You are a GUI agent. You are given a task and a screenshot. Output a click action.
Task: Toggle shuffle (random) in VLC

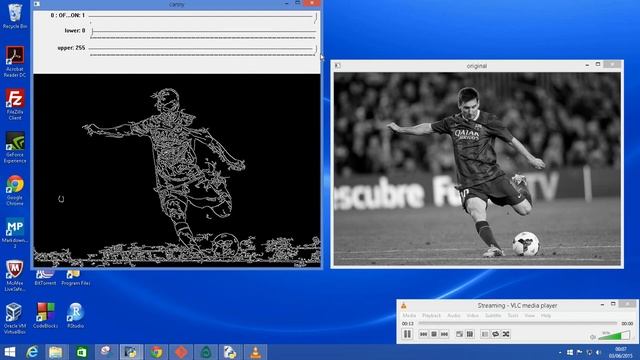506,334
